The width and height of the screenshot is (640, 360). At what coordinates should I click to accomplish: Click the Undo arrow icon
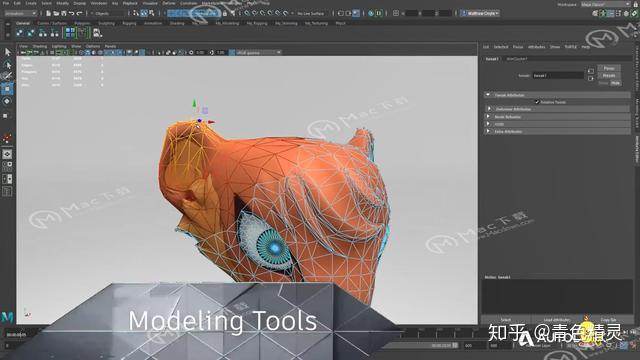pyautogui.click(x=71, y=13)
